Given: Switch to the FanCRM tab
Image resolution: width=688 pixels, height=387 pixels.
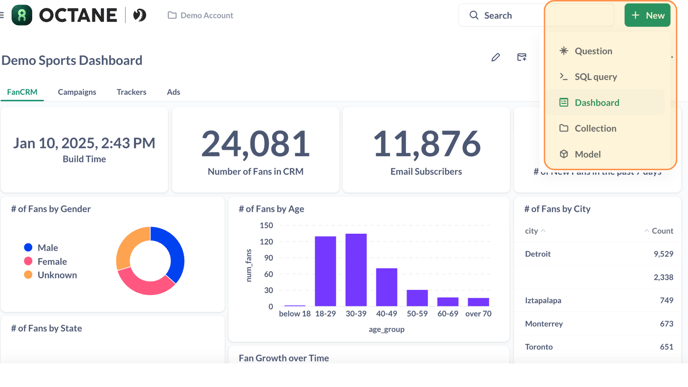Looking at the screenshot, I should click(x=22, y=92).
